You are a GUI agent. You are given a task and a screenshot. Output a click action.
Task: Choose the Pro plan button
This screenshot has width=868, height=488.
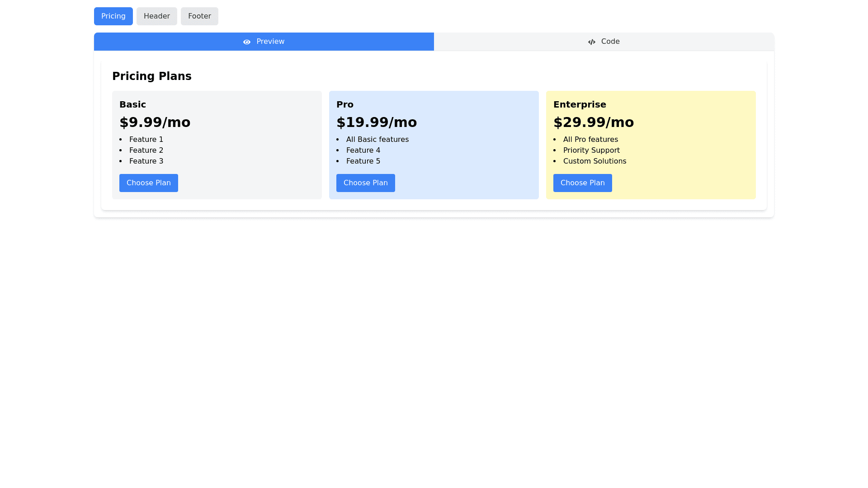pyautogui.click(x=365, y=183)
